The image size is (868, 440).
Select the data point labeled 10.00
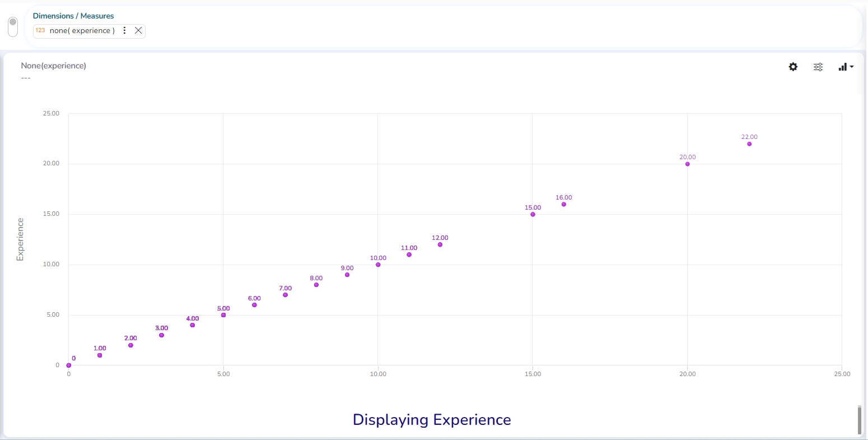click(378, 265)
